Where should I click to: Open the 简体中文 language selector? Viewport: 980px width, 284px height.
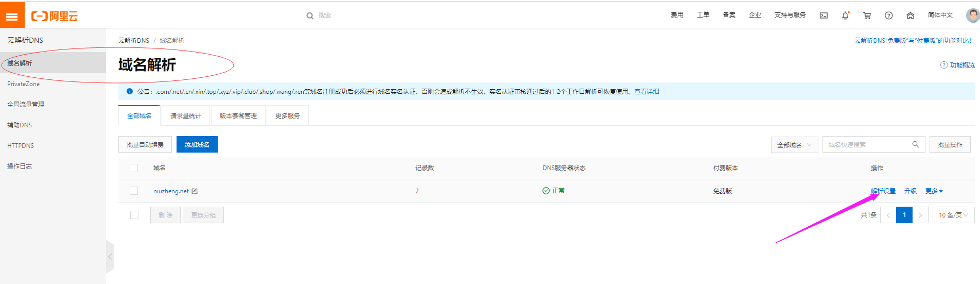point(940,15)
